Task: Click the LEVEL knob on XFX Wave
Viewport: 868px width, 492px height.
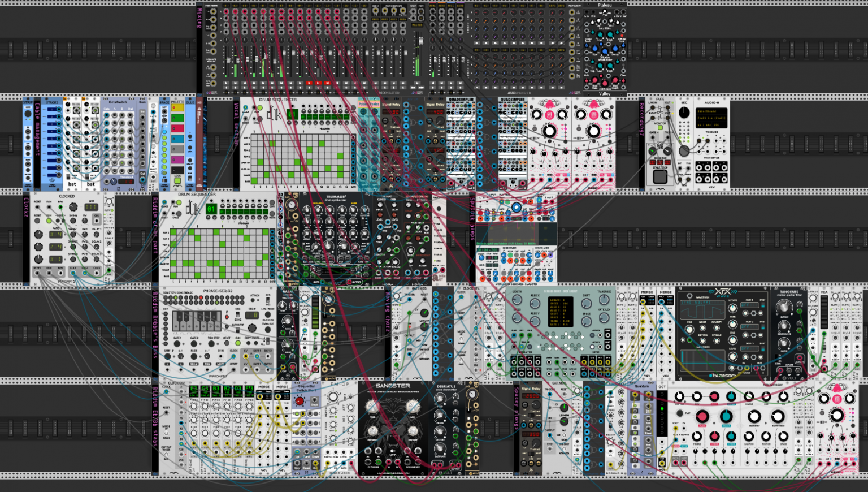Action: pyautogui.click(x=733, y=356)
